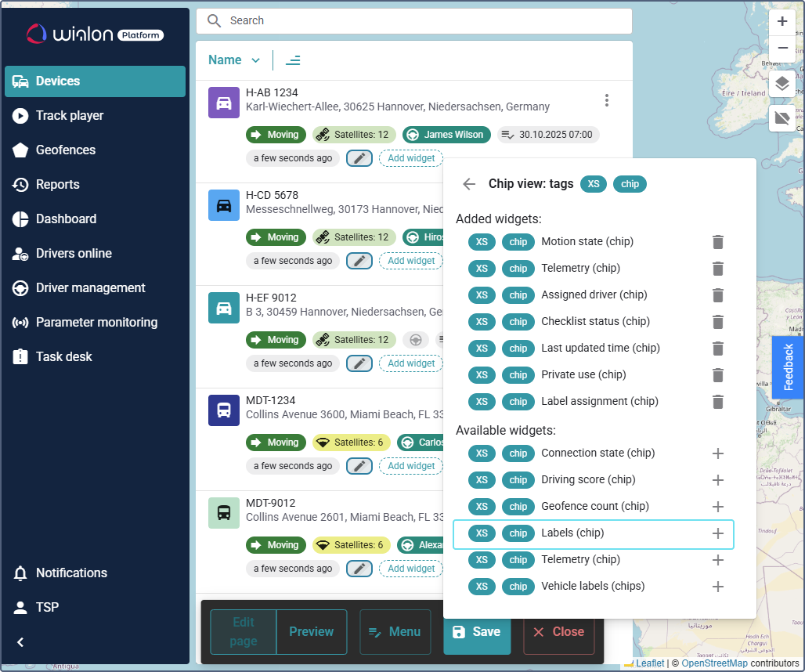The width and height of the screenshot is (805, 672).
Task: Toggle the sort order icon next to Name
Action: [x=293, y=60]
